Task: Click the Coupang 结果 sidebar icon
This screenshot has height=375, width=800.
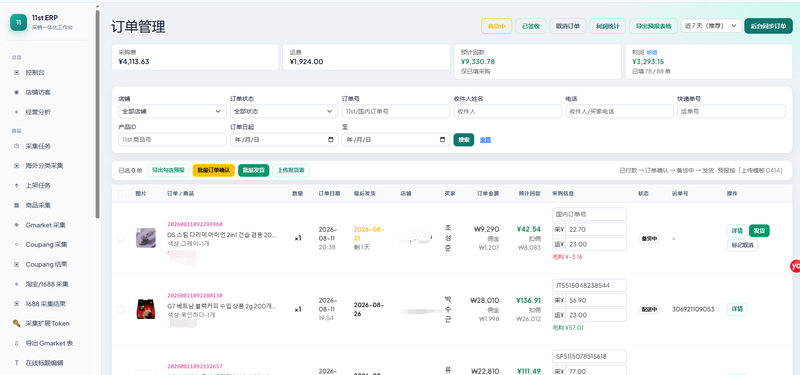Action: [x=16, y=264]
